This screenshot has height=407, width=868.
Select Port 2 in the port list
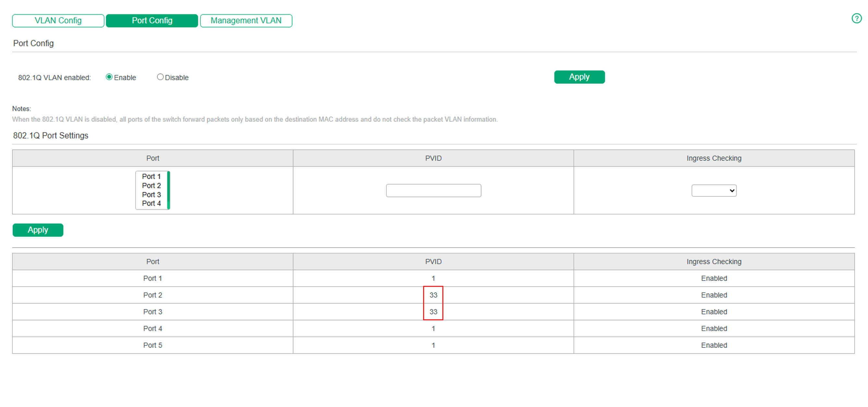tap(151, 185)
